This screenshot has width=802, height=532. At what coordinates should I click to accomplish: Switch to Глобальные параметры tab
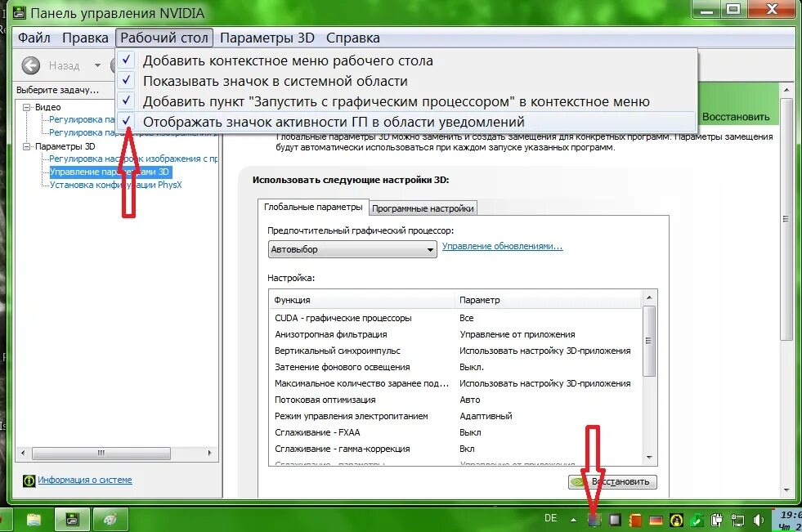[313, 207]
